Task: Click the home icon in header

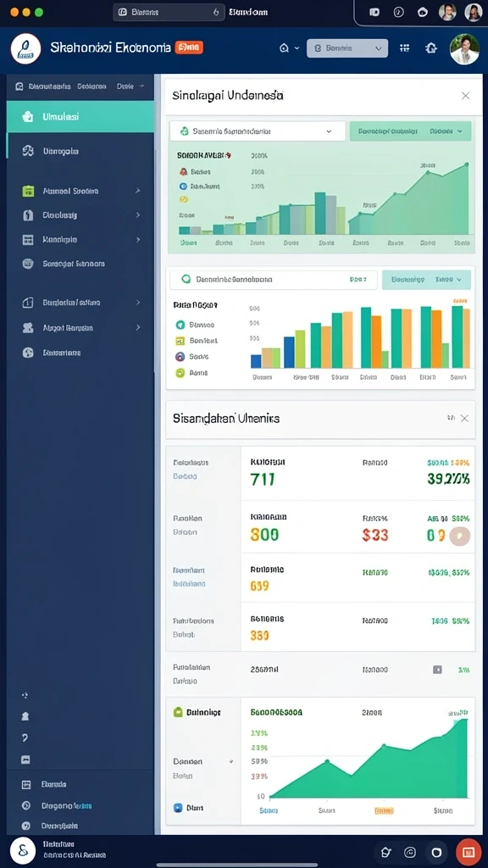Action: click(284, 48)
